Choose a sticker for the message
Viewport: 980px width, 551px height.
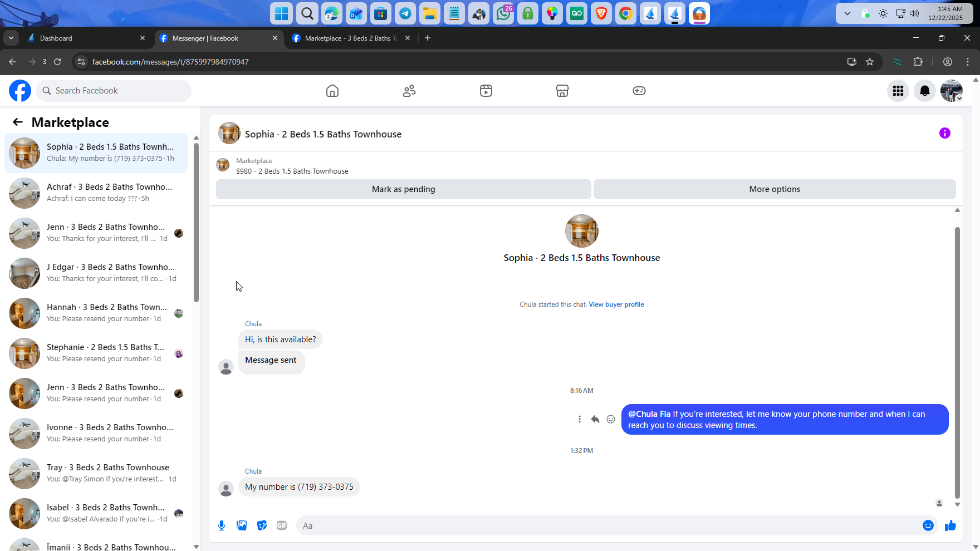pos(262,525)
